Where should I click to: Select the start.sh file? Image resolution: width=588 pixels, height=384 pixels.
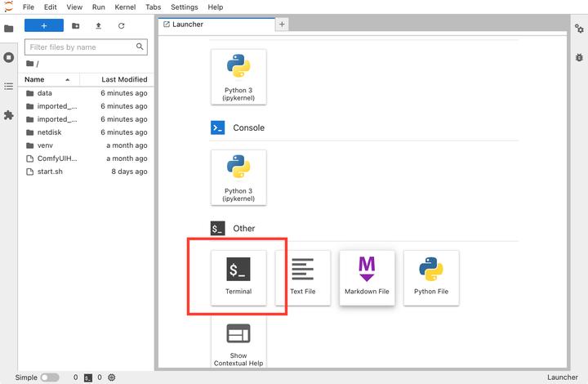coord(87,172)
